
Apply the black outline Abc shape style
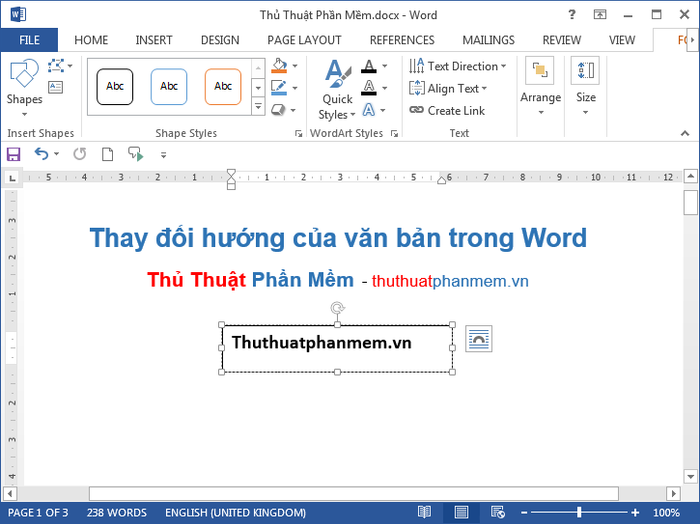[x=115, y=87]
